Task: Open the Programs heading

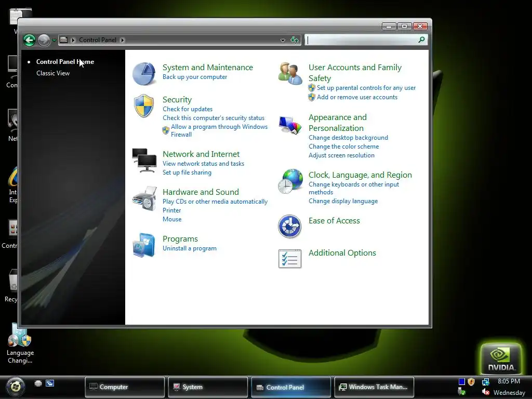Action: (180, 239)
